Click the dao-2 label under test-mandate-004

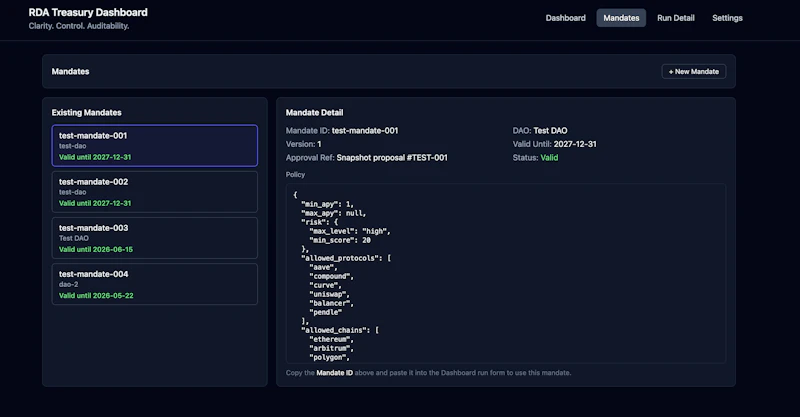pyautogui.click(x=68, y=284)
